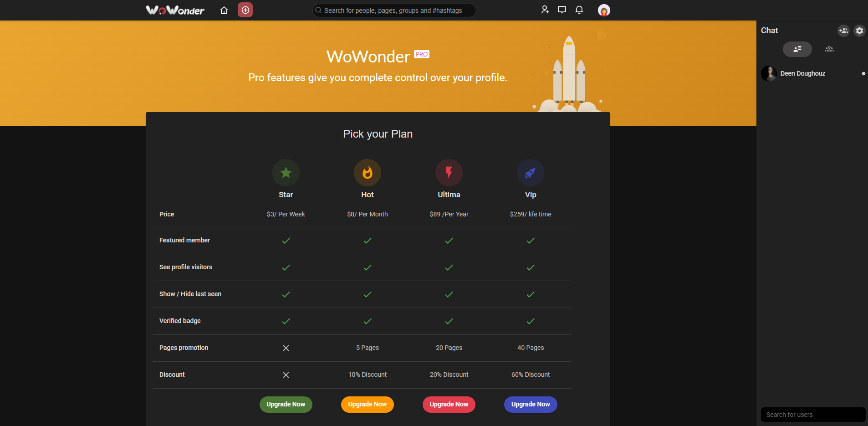The width and height of the screenshot is (868, 426).
Task: Click the Star plan green star icon
Action: (286, 173)
